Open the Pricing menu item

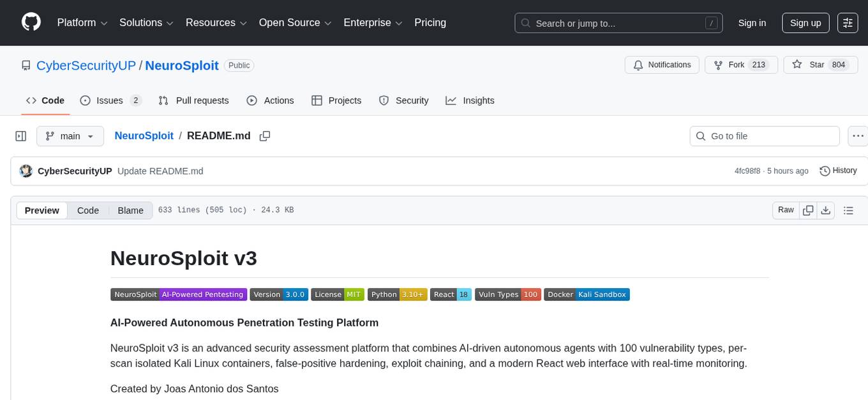[430, 22]
